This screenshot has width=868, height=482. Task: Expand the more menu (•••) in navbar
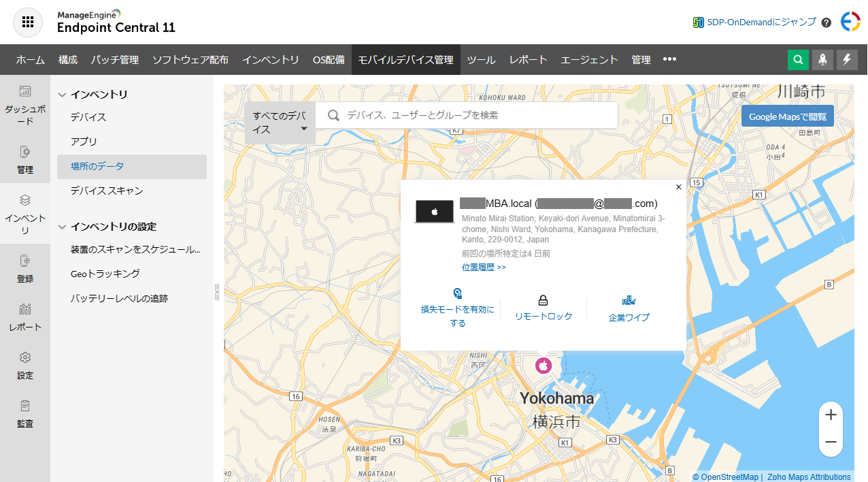click(x=669, y=59)
